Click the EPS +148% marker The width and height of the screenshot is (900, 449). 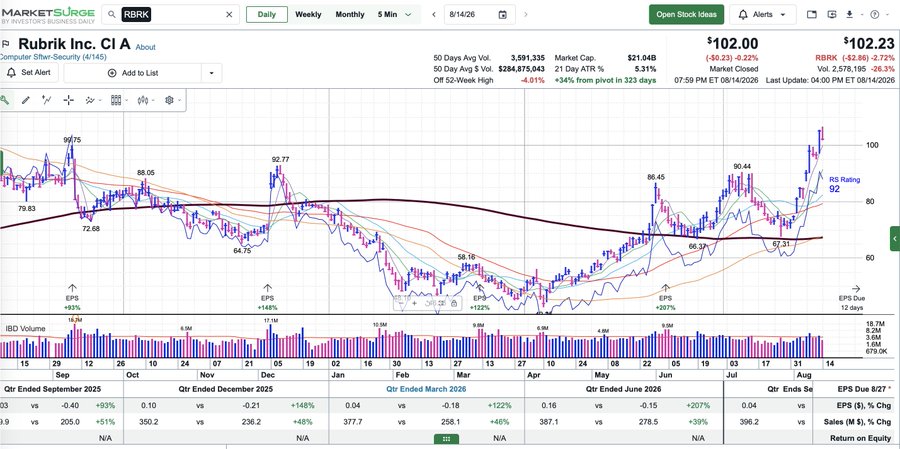(x=267, y=298)
